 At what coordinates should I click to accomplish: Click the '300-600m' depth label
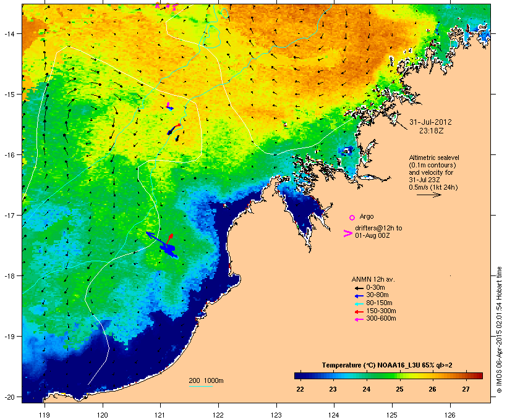381,319
